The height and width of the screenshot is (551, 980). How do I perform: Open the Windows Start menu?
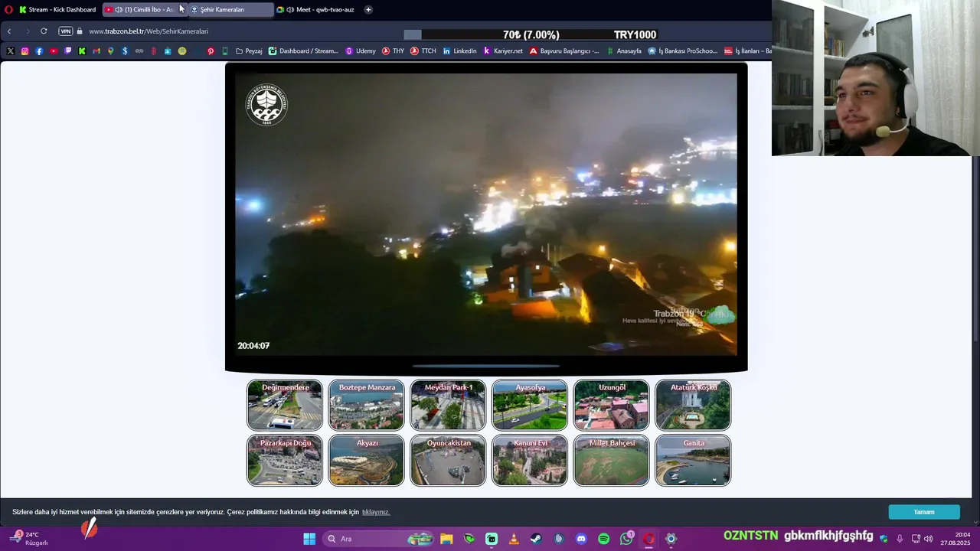(x=309, y=539)
